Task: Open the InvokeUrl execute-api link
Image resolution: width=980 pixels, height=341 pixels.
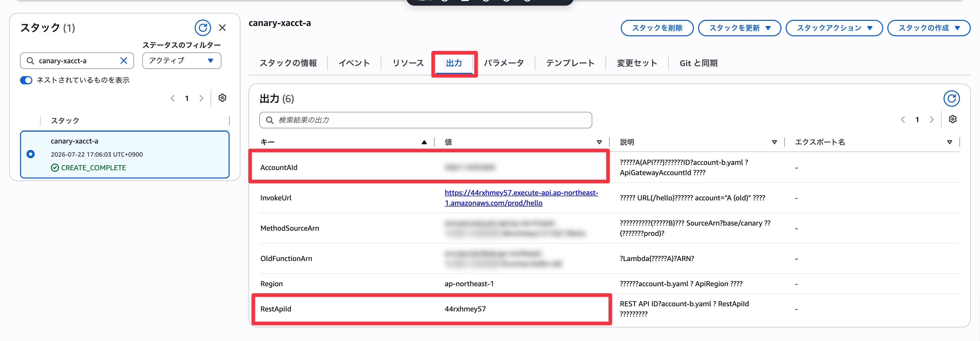Action: (x=521, y=198)
